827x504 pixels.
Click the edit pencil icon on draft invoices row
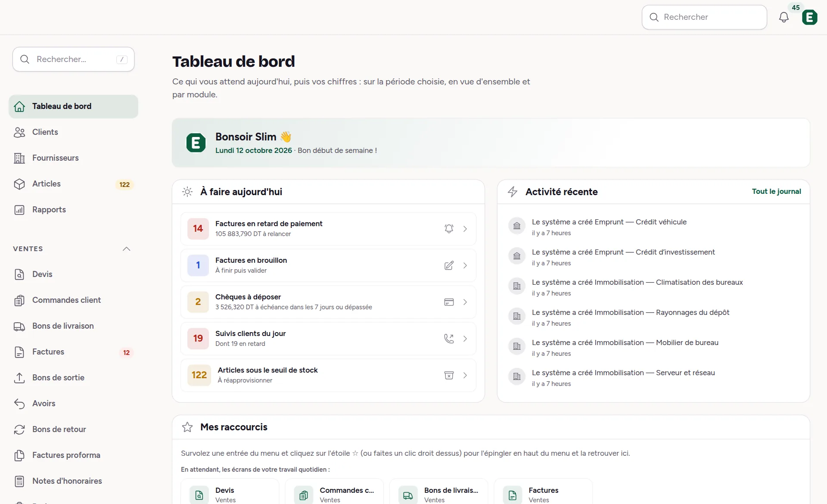coord(449,265)
